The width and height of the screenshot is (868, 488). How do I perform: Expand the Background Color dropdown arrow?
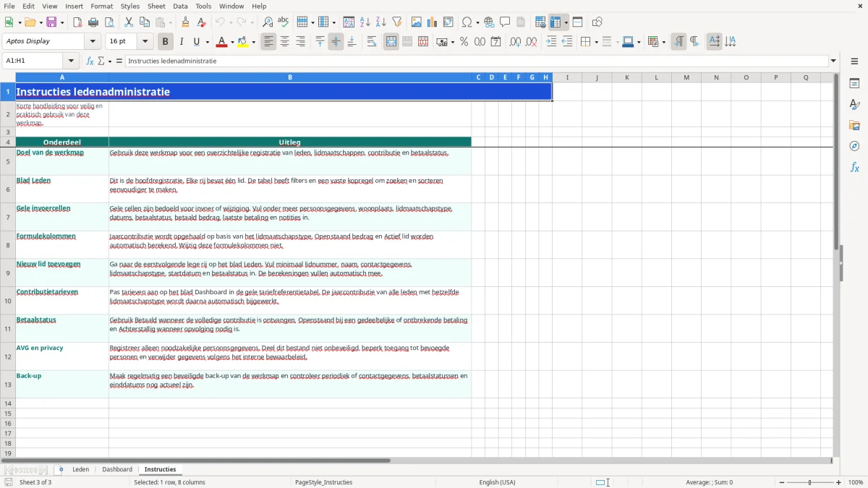point(254,42)
